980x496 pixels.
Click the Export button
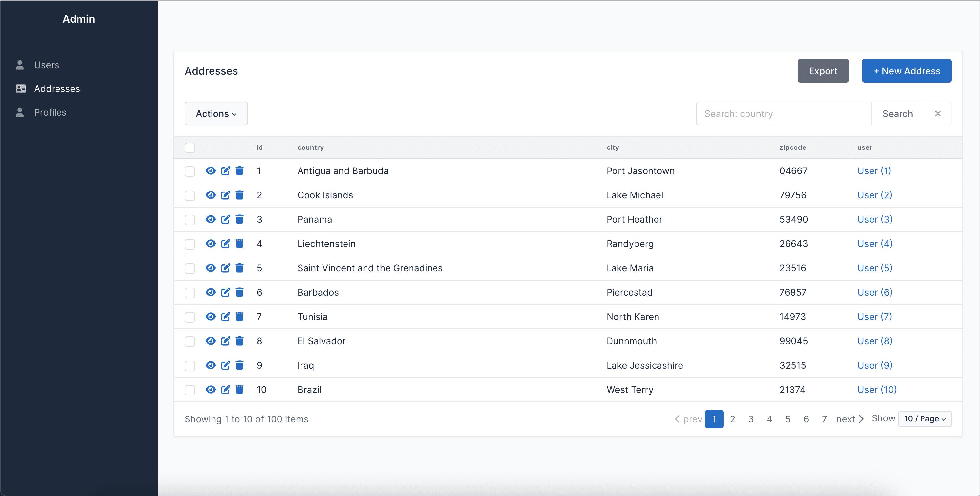click(x=823, y=71)
